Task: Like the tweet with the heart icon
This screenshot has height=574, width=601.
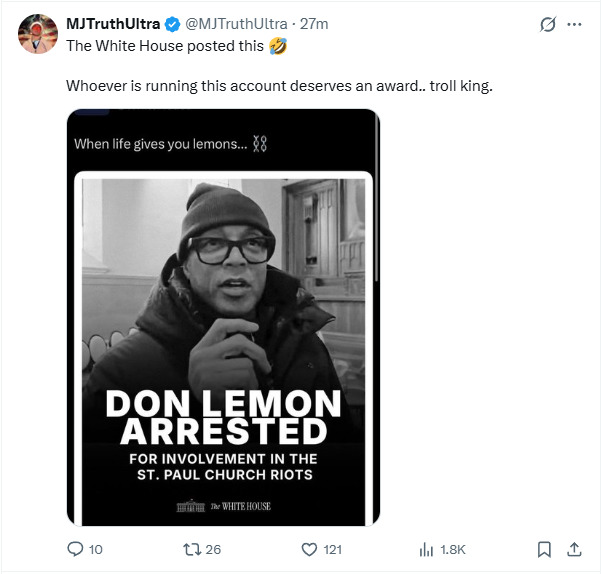Action: pos(309,549)
